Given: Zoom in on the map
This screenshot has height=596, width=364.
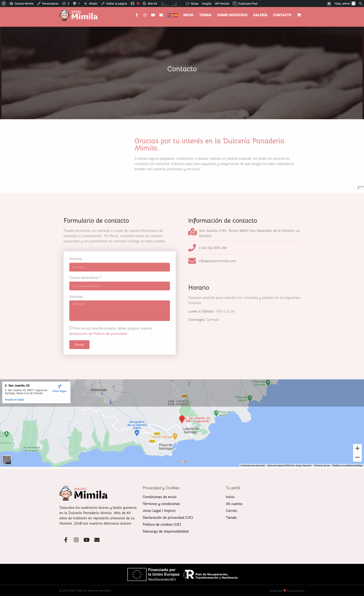Looking at the screenshot, I should coord(357,448).
